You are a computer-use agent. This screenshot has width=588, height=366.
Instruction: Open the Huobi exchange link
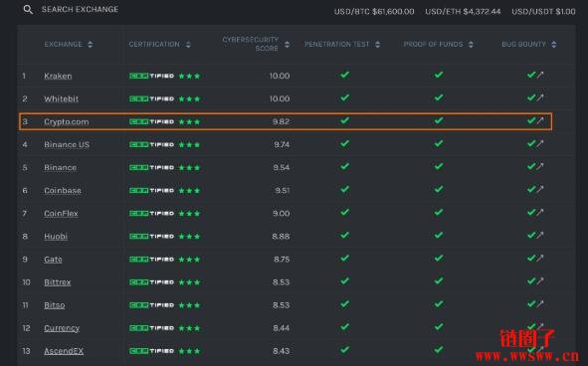[56, 237]
